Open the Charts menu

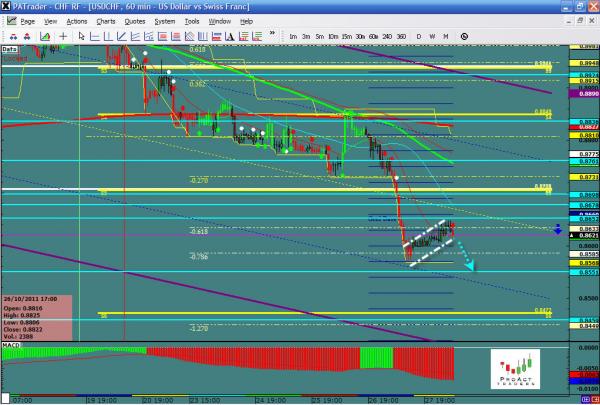106,21
